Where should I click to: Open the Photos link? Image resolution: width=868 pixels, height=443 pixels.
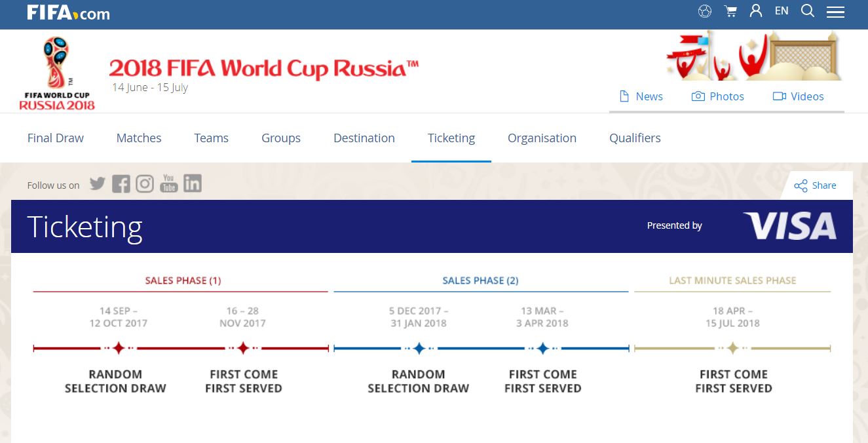(x=718, y=96)
